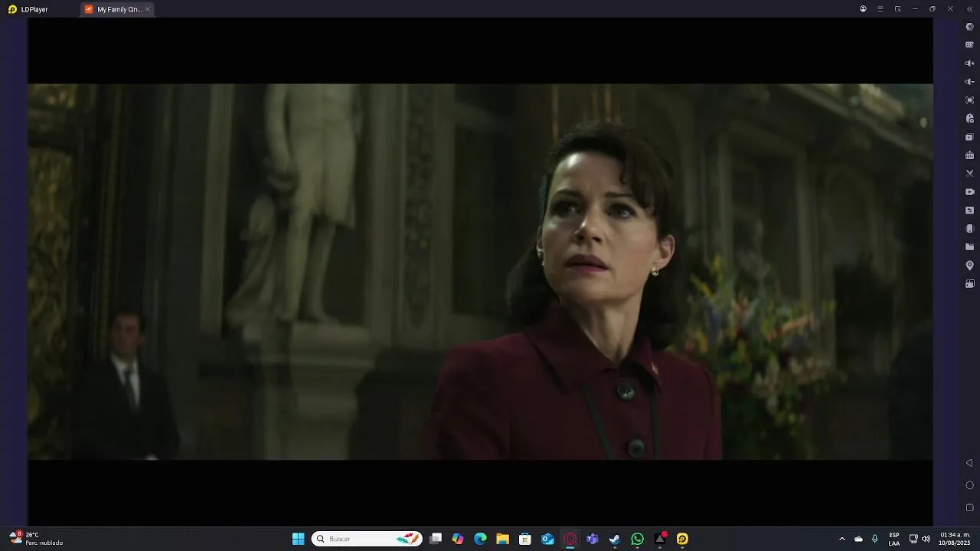The image size is (980, 551).
Task: Open Microsoft Store from taskbar
Action: click(x=525, y=539)
